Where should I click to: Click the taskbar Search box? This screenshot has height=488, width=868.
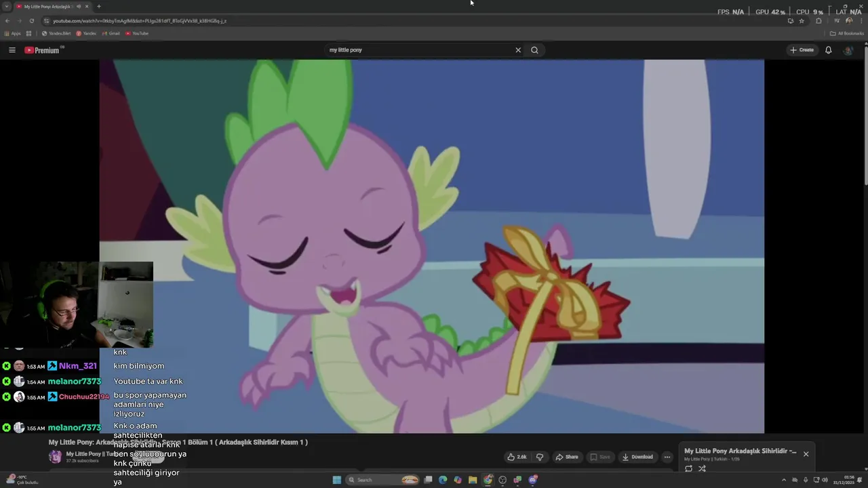pyautogui.click(x=383, y=480)
